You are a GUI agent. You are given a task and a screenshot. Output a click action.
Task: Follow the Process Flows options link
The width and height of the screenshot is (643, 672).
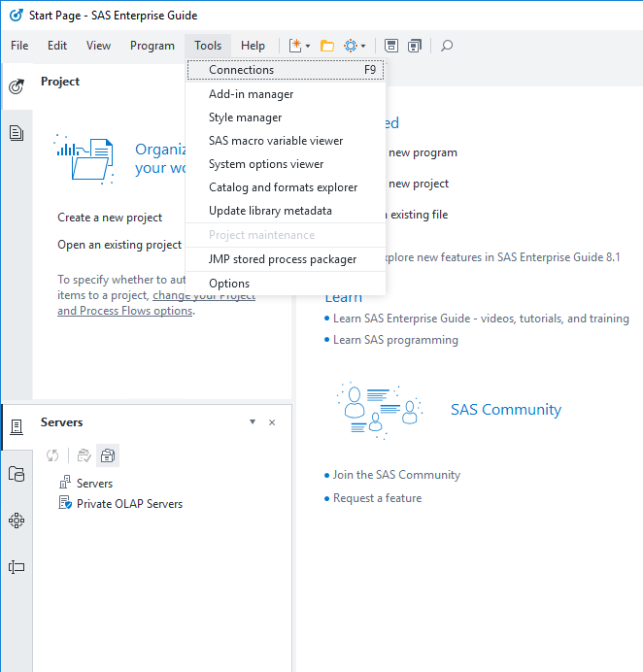click(x=124, y=311)
